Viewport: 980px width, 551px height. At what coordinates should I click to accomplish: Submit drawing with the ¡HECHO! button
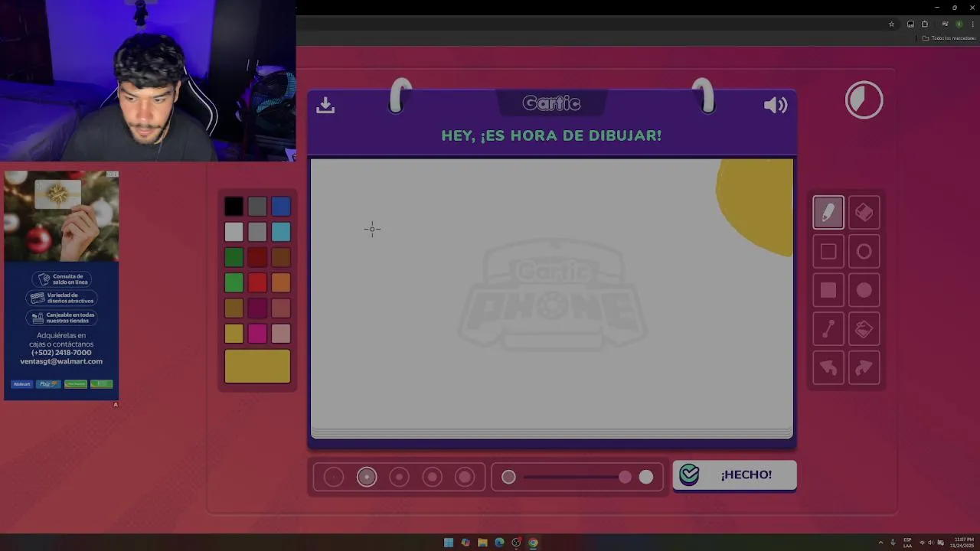pos(734,475)
